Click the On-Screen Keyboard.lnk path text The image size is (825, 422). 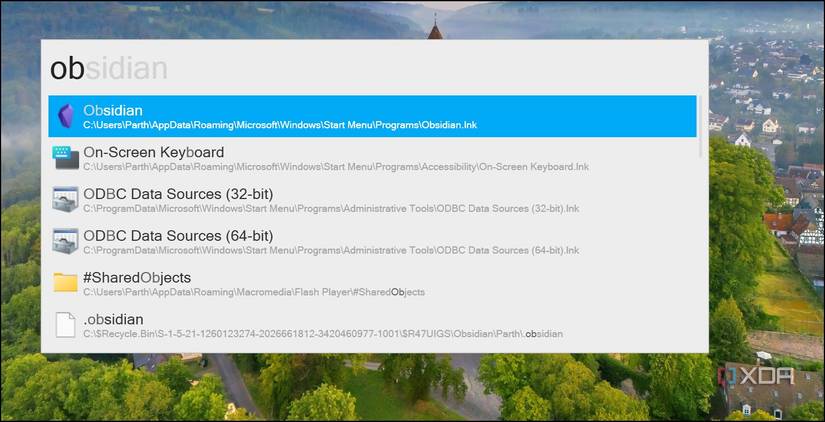point(336,167)
